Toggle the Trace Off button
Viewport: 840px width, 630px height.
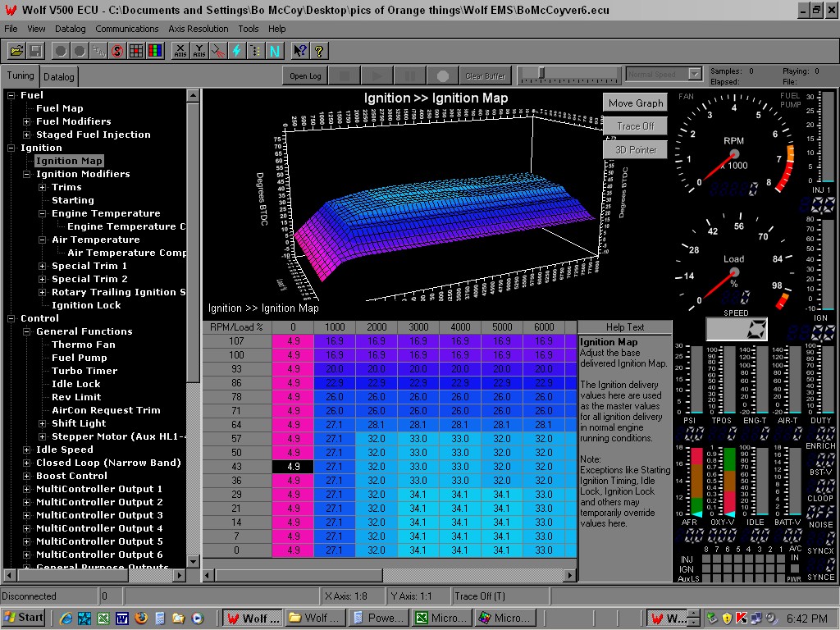click(636, 126)
